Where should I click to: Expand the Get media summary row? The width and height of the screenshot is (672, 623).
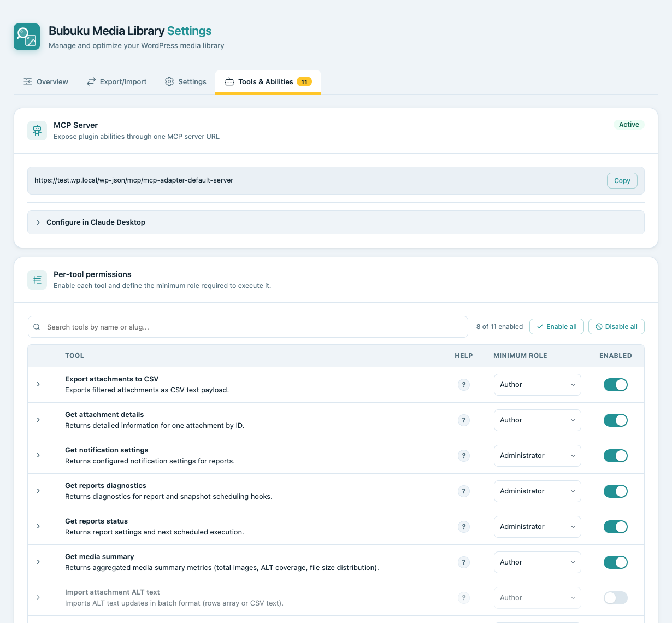point(38,562)
